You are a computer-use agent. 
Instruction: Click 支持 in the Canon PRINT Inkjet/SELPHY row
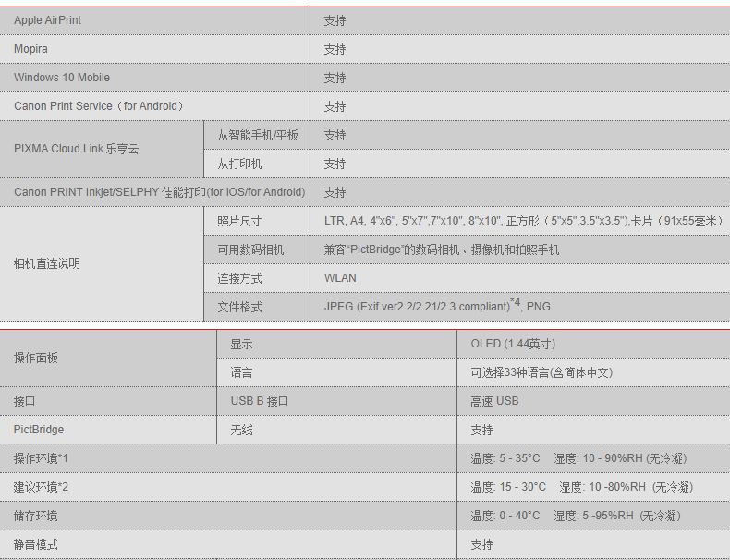tap(335, 193)
